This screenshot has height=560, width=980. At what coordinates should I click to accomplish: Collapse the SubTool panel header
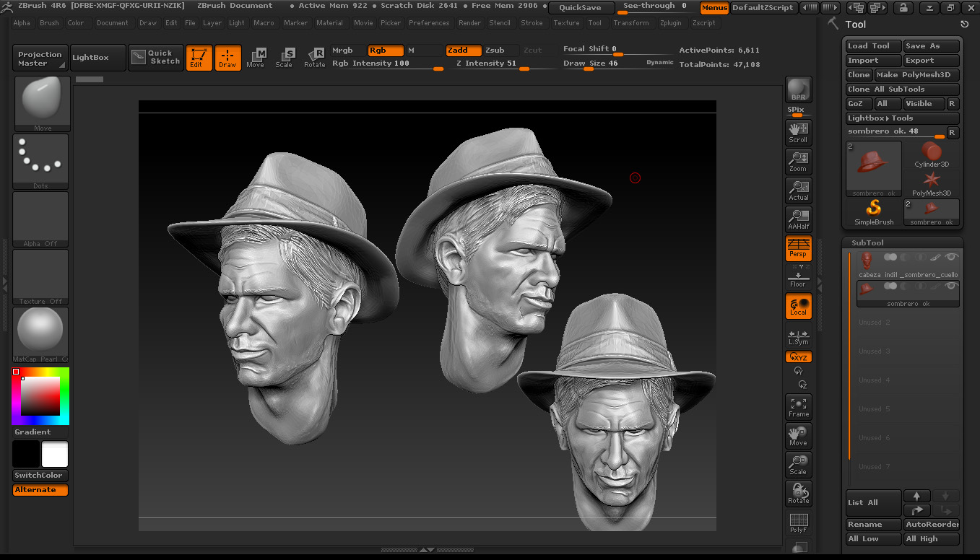tap(903, 242)
